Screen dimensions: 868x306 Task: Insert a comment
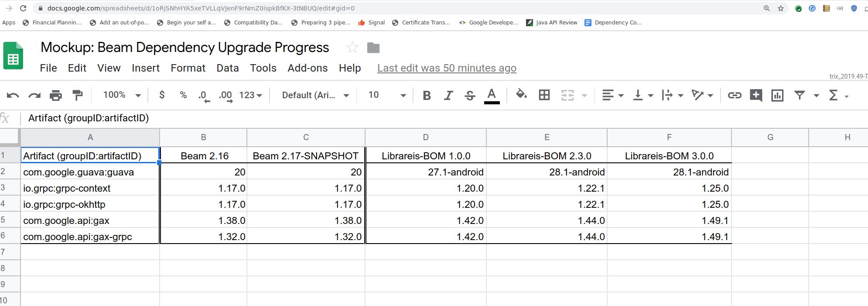pos(756,95)
